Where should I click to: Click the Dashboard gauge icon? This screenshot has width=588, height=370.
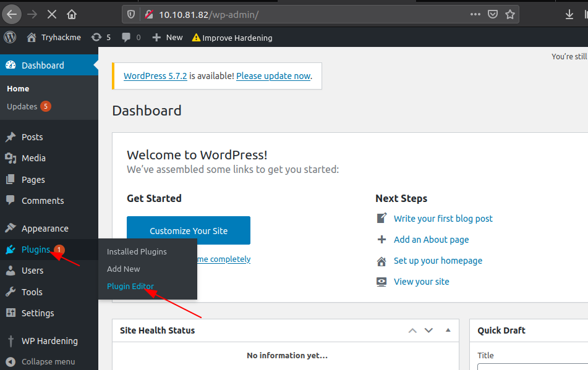[11, 65]
